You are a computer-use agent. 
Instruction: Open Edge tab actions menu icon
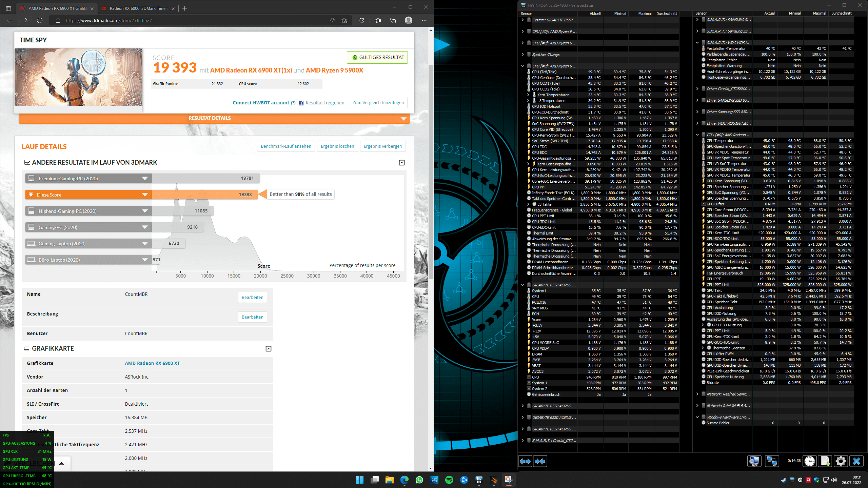(8, 8)
